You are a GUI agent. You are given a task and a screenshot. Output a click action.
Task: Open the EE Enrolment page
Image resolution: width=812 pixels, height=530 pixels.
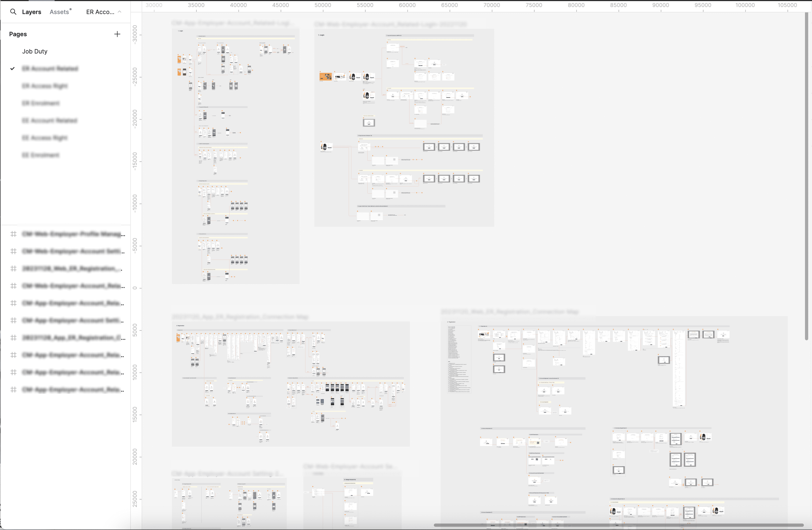(x=41, y=155)
